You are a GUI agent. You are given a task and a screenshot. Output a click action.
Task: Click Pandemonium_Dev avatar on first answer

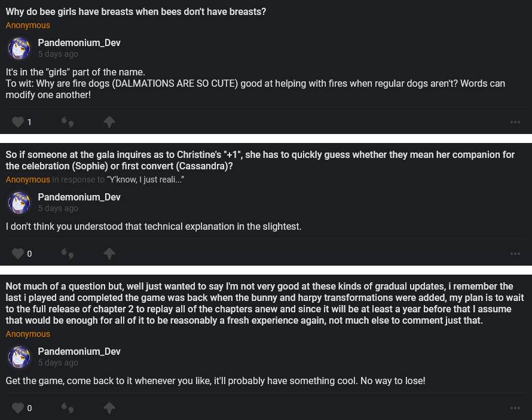click(x=19, y=48)
